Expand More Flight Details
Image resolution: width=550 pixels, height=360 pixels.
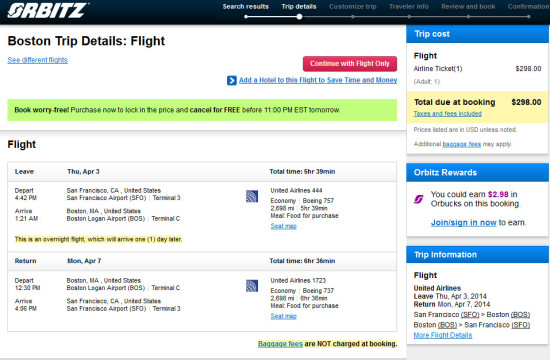(x=443, y=335)
